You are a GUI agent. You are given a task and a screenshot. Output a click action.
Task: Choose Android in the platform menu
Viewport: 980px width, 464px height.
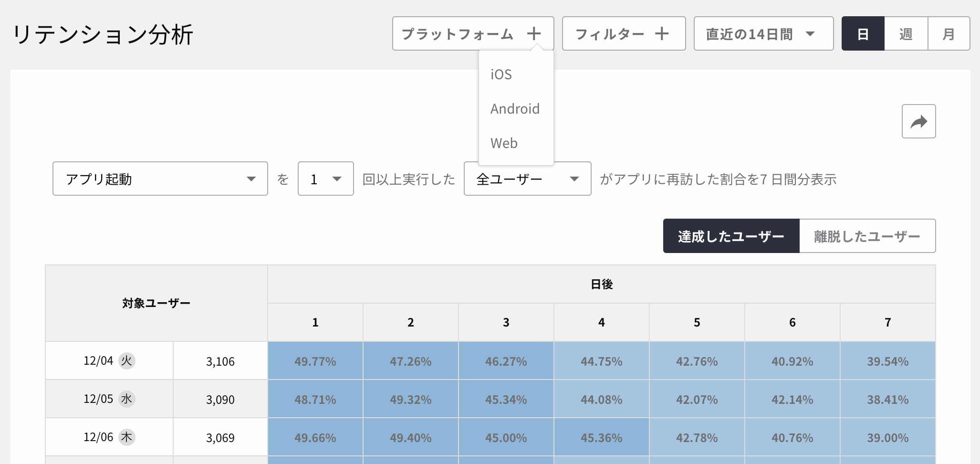pyautogui.click(x=515, y=109)
